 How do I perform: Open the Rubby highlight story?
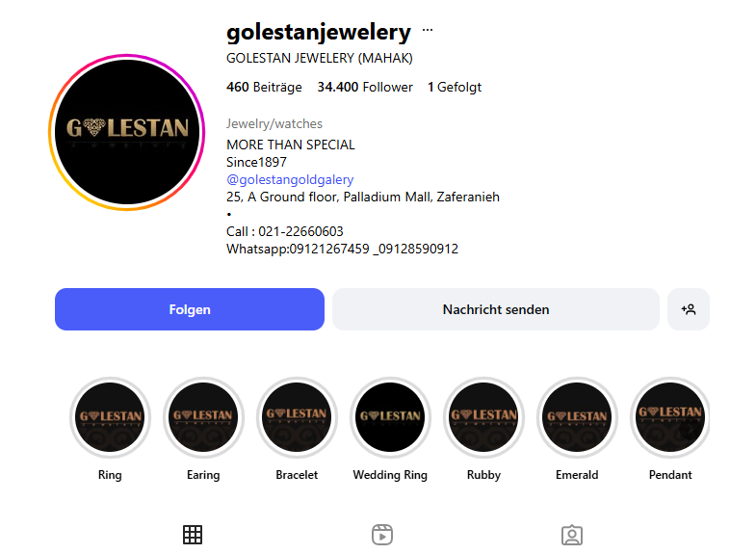(483, 417)
